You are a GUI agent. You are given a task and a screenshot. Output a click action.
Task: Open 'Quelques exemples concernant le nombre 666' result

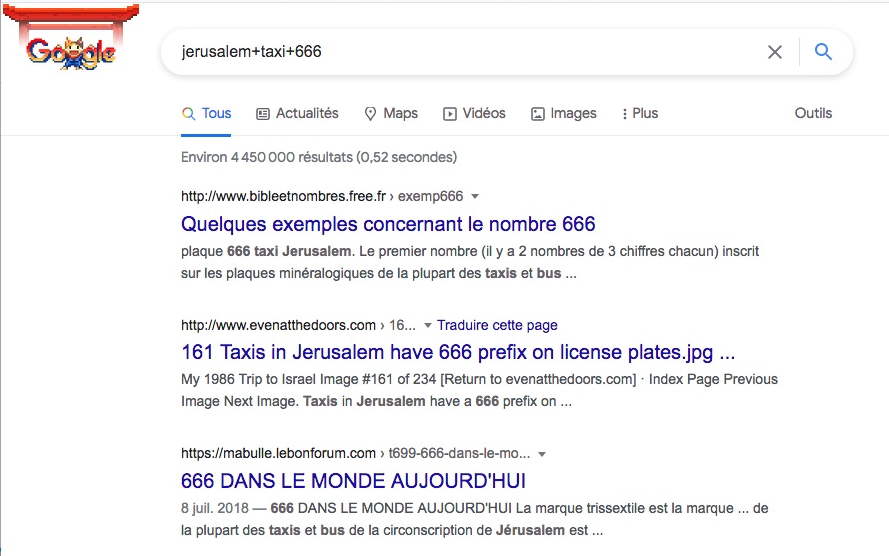[388, 224]
